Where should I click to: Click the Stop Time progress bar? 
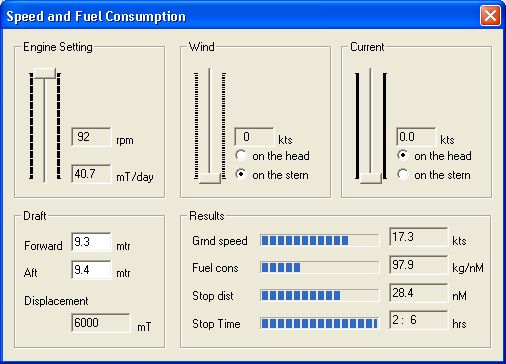(319, 323)
